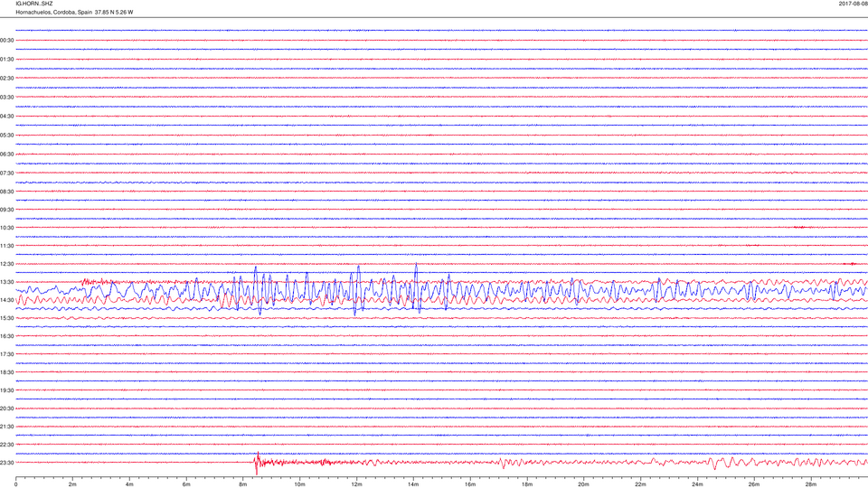868x488 pixels.
Task: Select the 16:30 time label
Action: click(x=6, y=336)
